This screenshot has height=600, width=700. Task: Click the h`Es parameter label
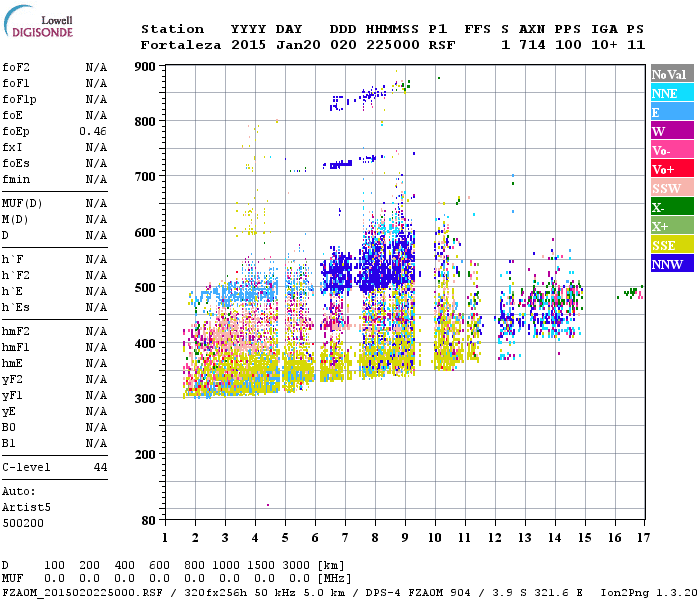(x=16, y=308)
